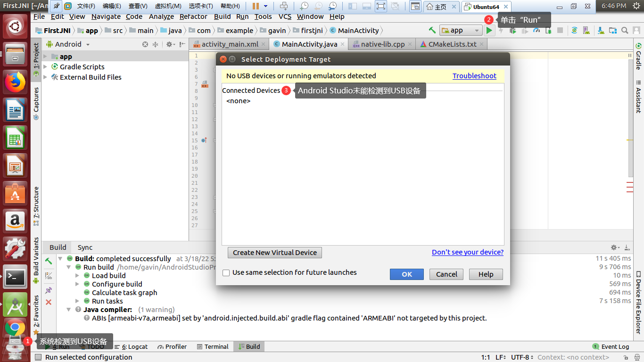This screenshot has width=644, height=362.
Task: Collapse the Java compiler node
Action: coord(69,310)
